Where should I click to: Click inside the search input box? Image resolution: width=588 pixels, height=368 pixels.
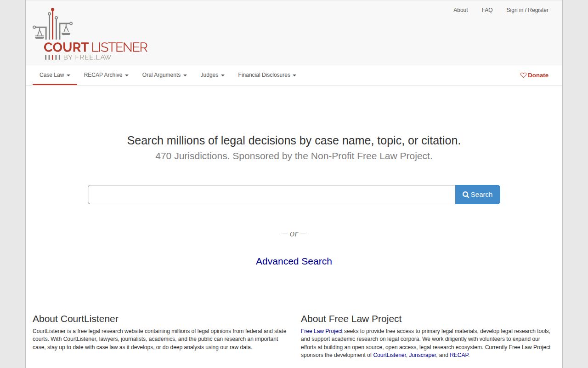[x=271, y=194]
